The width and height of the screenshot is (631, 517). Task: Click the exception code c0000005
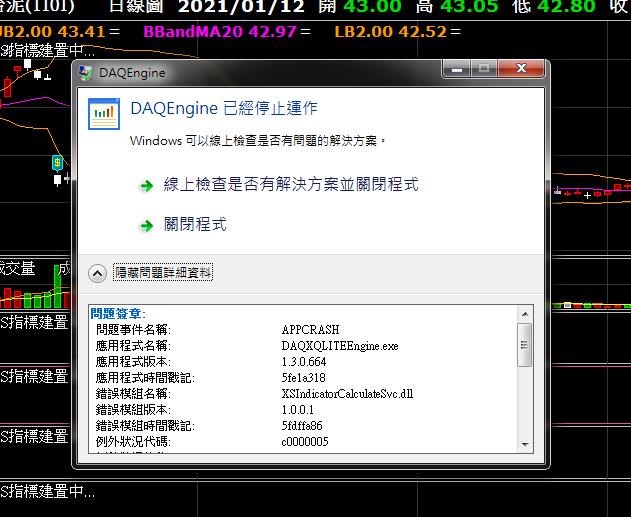(x=305, y=442)
